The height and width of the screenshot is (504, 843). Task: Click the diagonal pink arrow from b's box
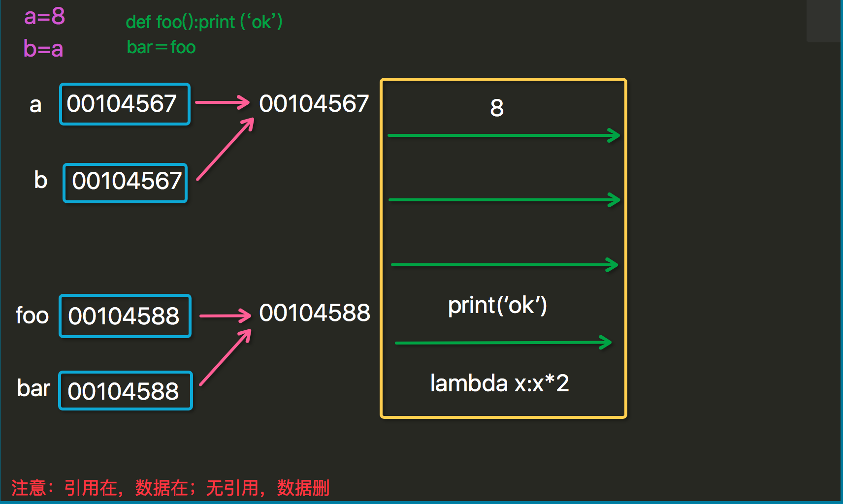coord(226,150)
